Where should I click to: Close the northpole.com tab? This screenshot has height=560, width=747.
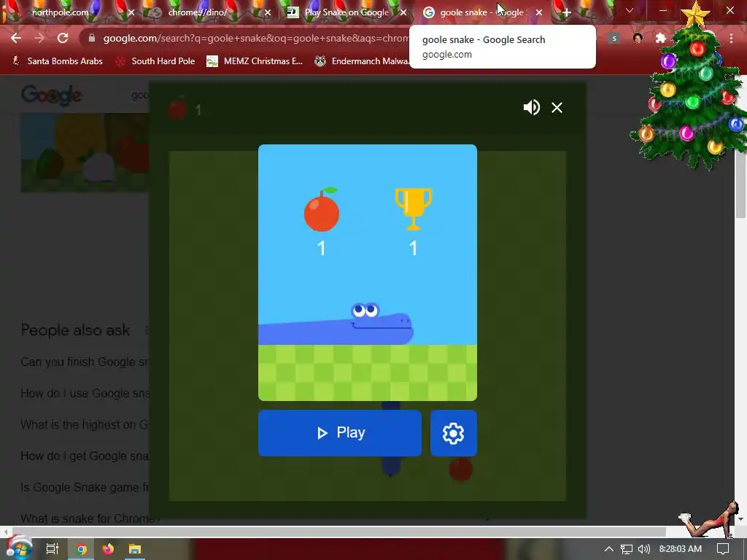[131, 13]
